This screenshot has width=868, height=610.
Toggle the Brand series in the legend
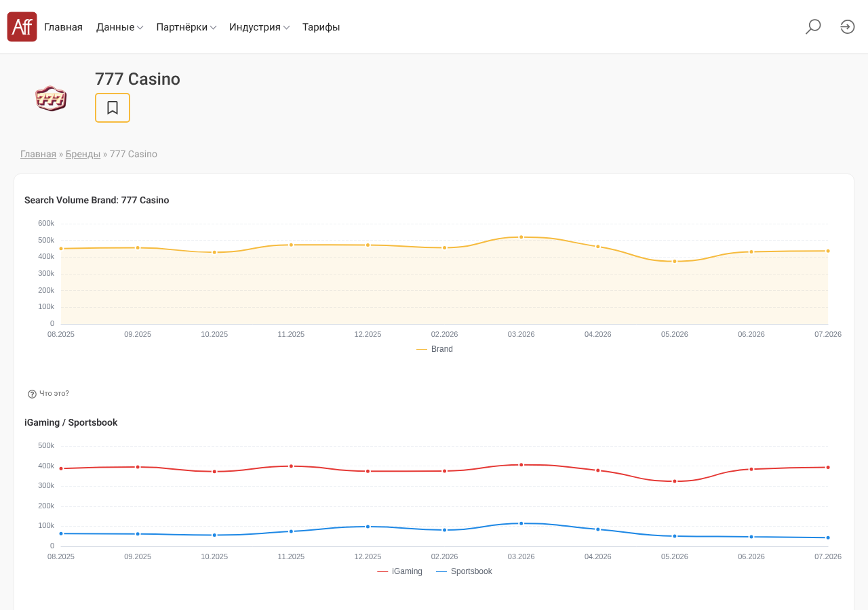click(435, 349)
